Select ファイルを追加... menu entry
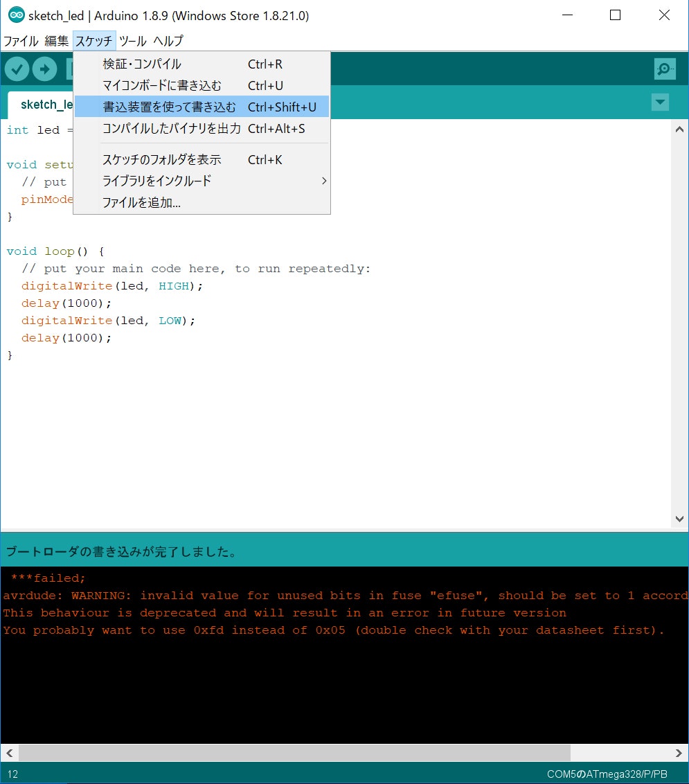 click(x=202, y=202)
